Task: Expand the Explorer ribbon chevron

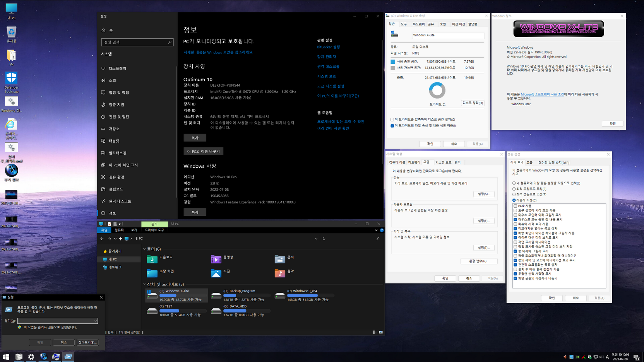Action: coord(376,230)
